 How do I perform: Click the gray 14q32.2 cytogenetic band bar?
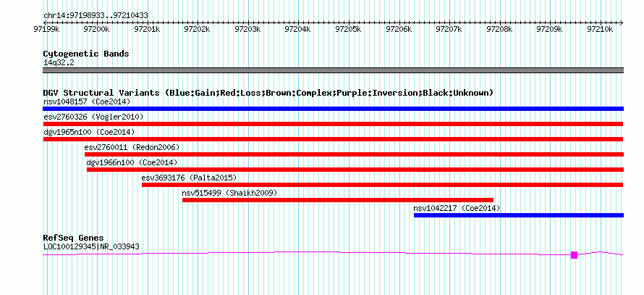click(333, 70)
